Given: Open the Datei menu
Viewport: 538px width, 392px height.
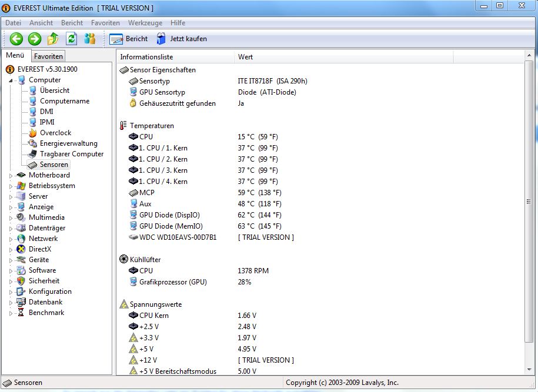Looking at the screenshot, I should click(x=13, y=23).
